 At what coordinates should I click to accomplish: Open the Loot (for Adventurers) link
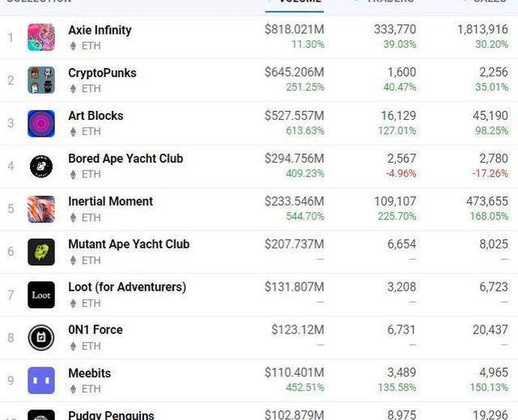[x=127, y=287]
